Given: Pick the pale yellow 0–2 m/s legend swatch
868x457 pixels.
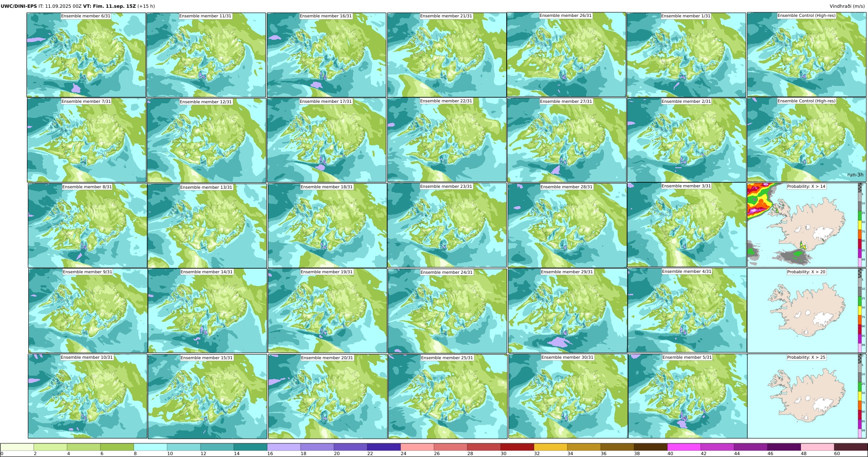Looking at the screenshot, I should pyautogui.click(x=17, y=447).
